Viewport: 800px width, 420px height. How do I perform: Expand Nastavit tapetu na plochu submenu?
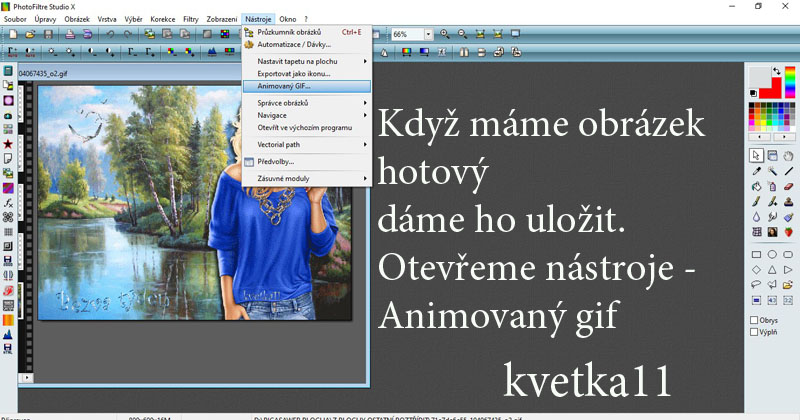coord(307,61)
